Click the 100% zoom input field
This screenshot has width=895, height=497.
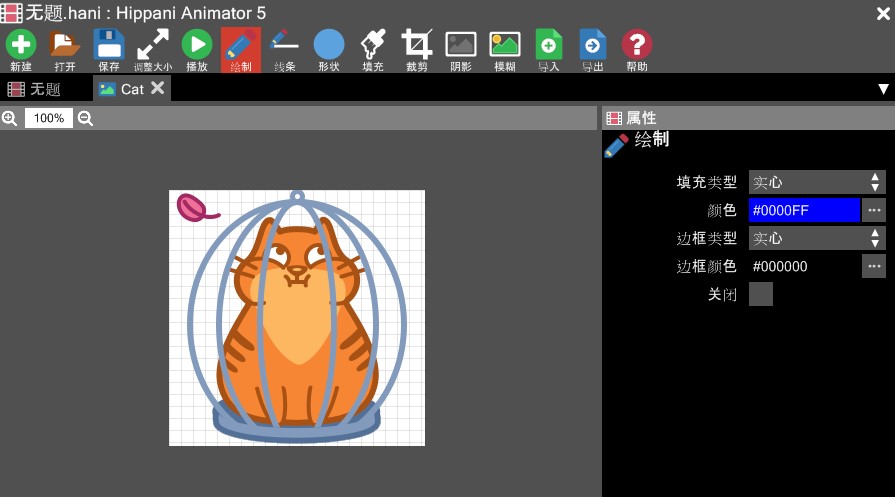(48, 118)
